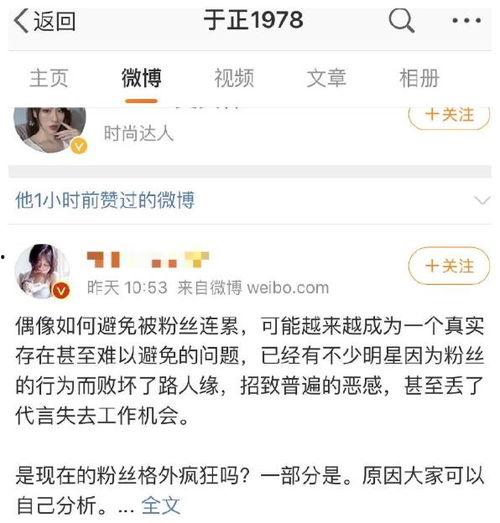
Task: Tap the 于正1978 page title
Action: [x=253, y=20]
